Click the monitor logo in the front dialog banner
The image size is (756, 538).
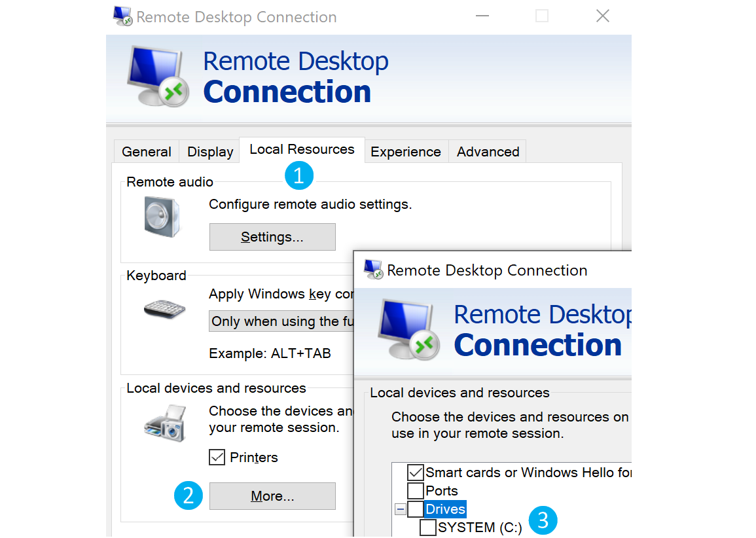tap(408, 329)
